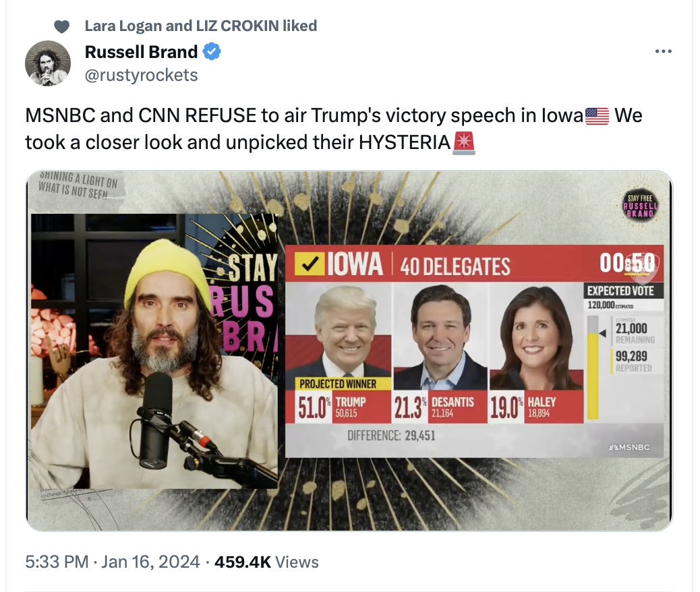
Task: Click the heart icon above the tweet
Action: pos(61,26)
